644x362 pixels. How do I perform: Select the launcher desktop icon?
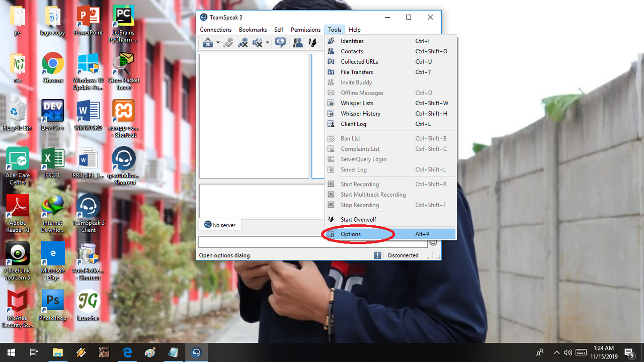tap(88, 306)
